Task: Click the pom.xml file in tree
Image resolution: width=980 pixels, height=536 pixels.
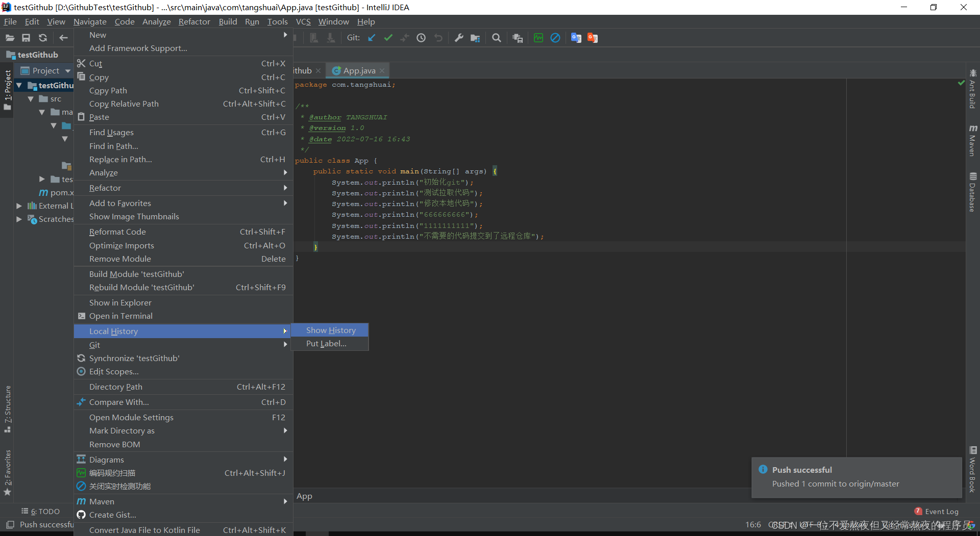Action: click(x=57, y=193)
